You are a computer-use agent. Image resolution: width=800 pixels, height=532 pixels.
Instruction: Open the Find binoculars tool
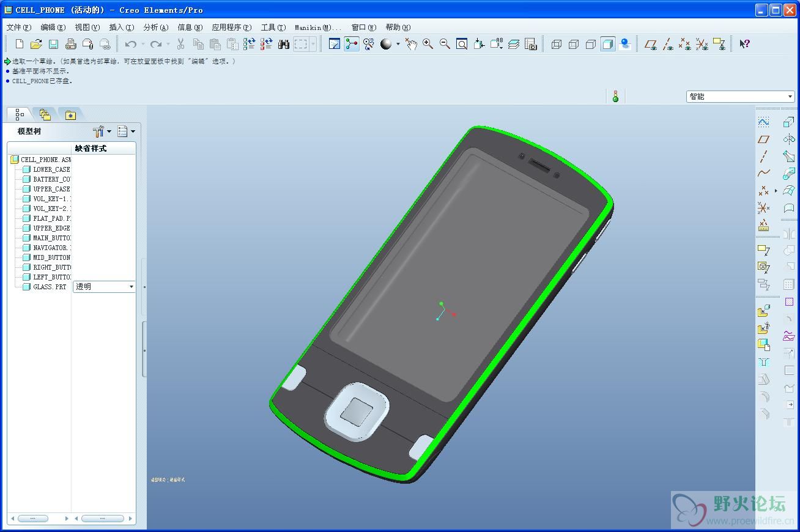click(x=284, y=44)
